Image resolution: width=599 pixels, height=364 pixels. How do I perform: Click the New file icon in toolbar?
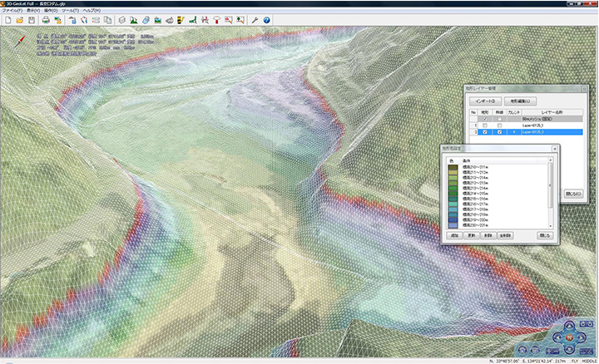(7, 19)
